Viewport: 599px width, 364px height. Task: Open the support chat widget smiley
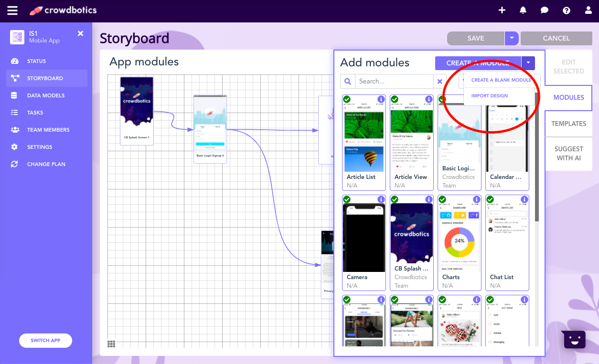pos(574,340)
